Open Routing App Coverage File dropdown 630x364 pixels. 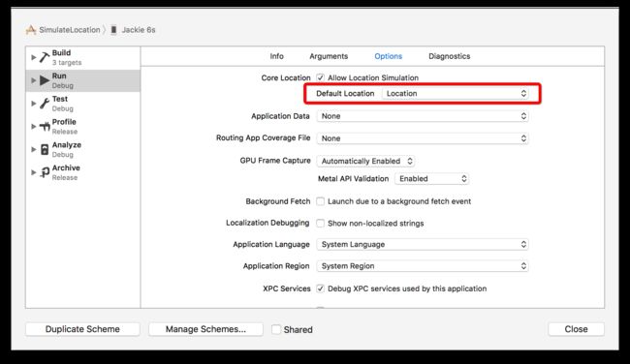pos(423,138)
